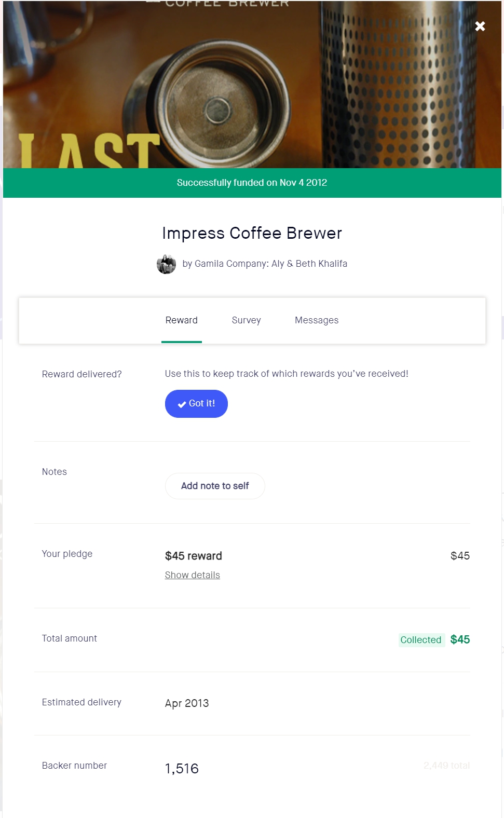Click the green "Collected" status badge
This screenshot has width=504, height=818.
coord(421,640)
